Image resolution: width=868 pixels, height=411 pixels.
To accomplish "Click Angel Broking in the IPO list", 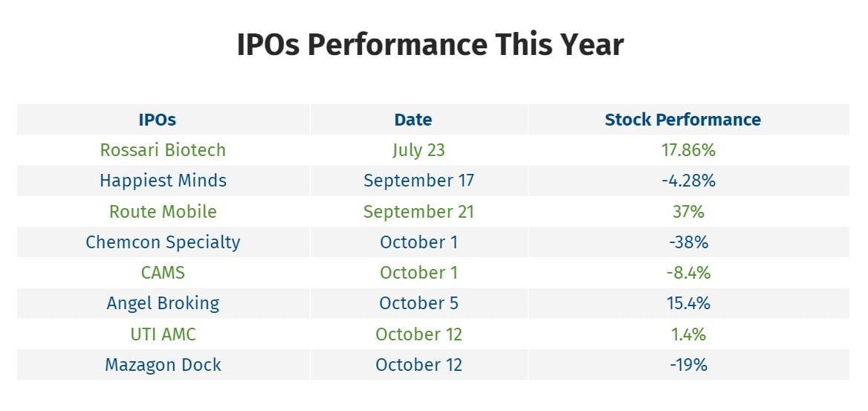I will coord(163,303).
